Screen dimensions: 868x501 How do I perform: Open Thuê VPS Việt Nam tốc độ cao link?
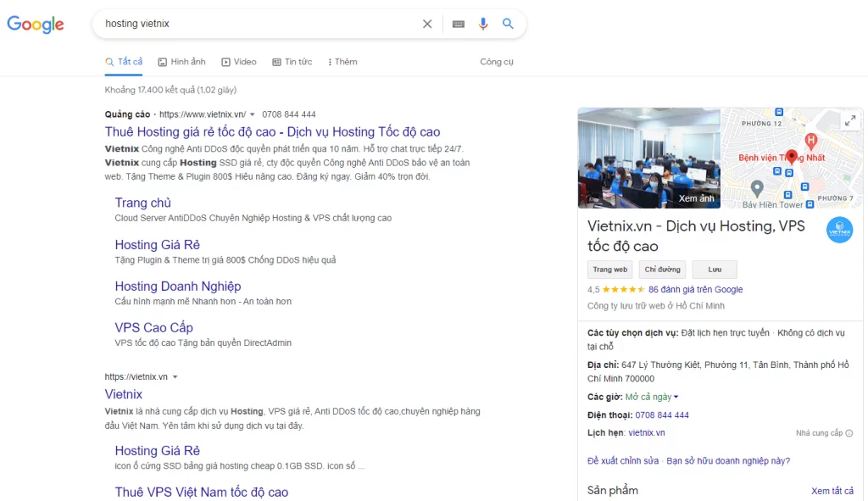tap(202, 493)
